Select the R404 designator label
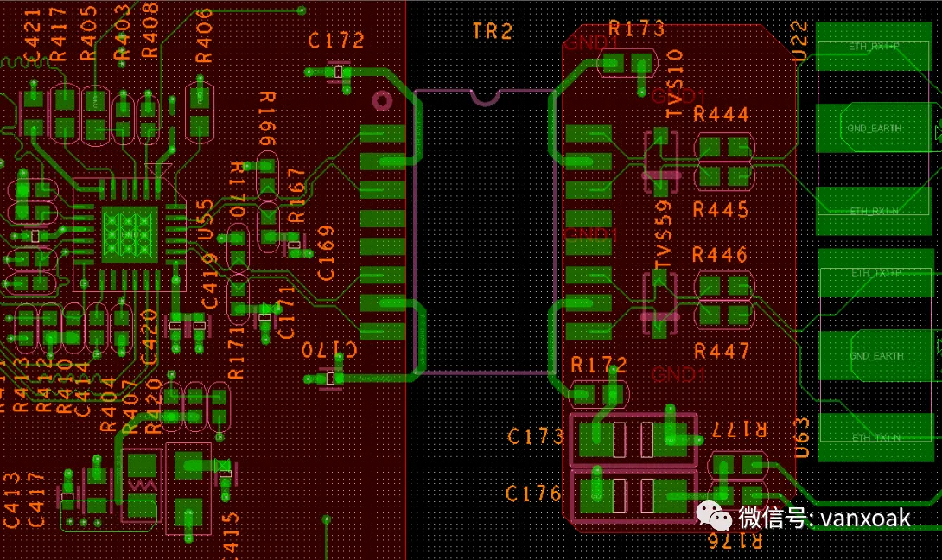The image size is (942, 560). [x=108, y=404]
